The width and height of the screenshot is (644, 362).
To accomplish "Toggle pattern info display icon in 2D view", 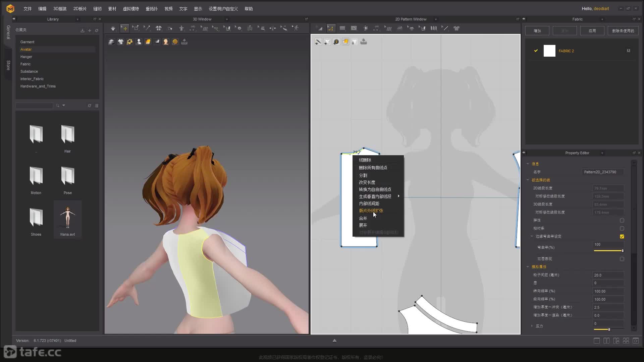I will pyautogui.click(x=336, y=42).
